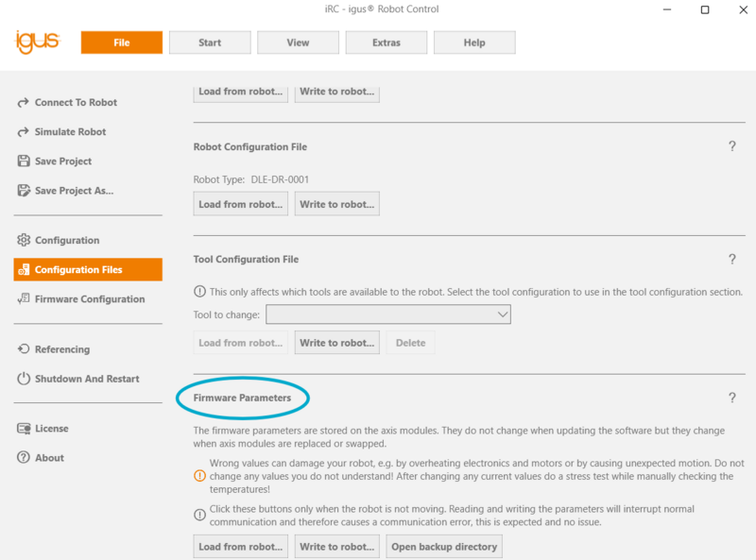Open help for Robot Configuration File section

[x=731, y=146]
